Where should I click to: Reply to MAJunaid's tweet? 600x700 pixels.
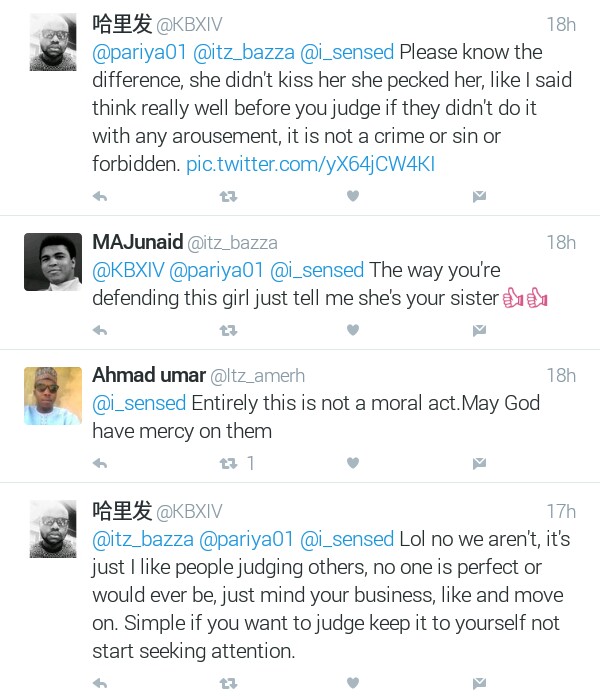coord(100,330)
